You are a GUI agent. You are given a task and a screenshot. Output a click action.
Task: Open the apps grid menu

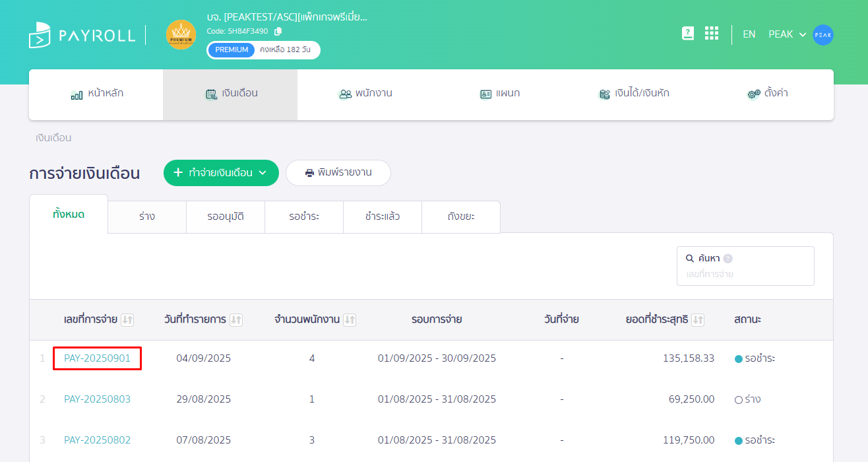point(712,34)
